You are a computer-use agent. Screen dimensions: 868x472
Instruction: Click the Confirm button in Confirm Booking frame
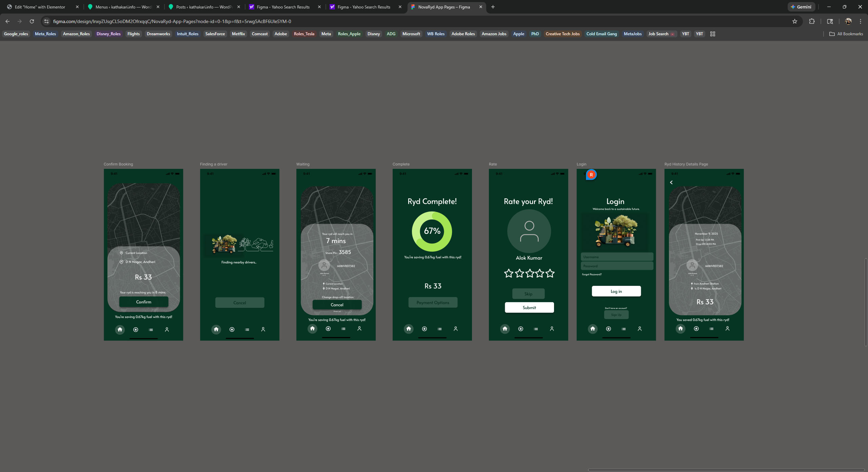(144, 302)
